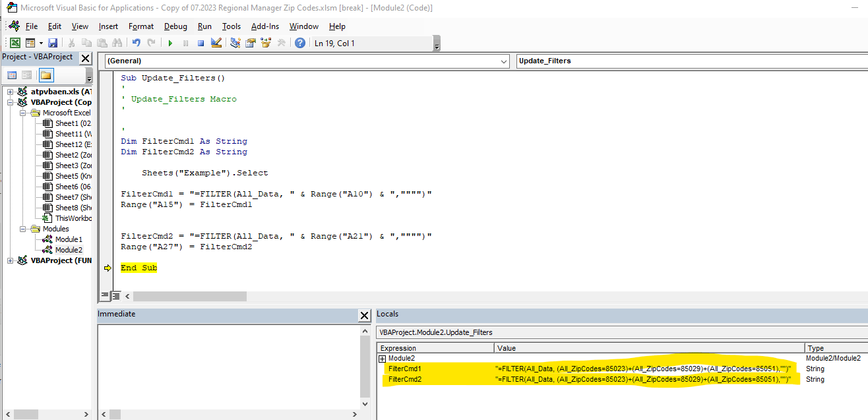Open the Add-Ins menu
Viewport: 868px width, 420px height.
[265, 26]
